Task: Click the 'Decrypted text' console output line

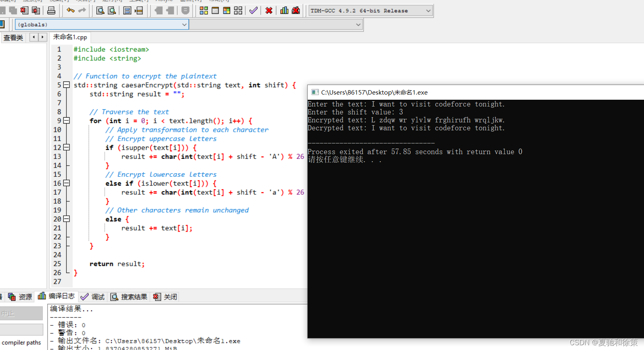Action: [406, 128]
